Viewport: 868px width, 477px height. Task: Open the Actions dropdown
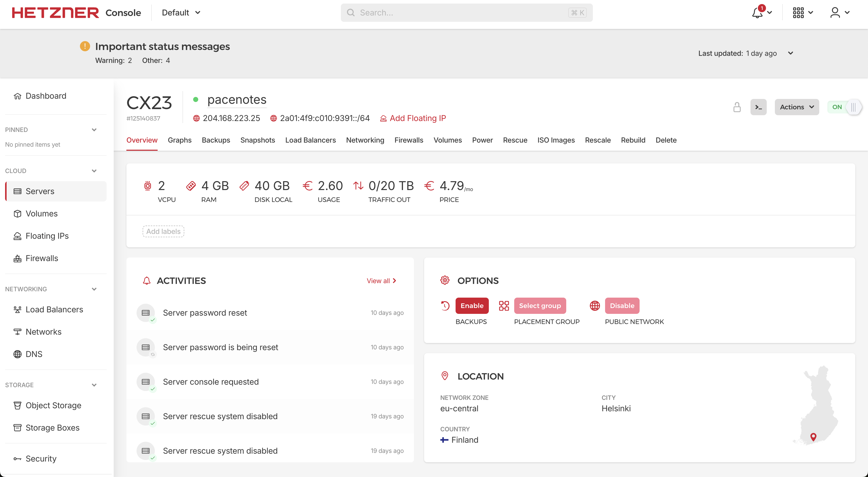(x=797, y=107)
